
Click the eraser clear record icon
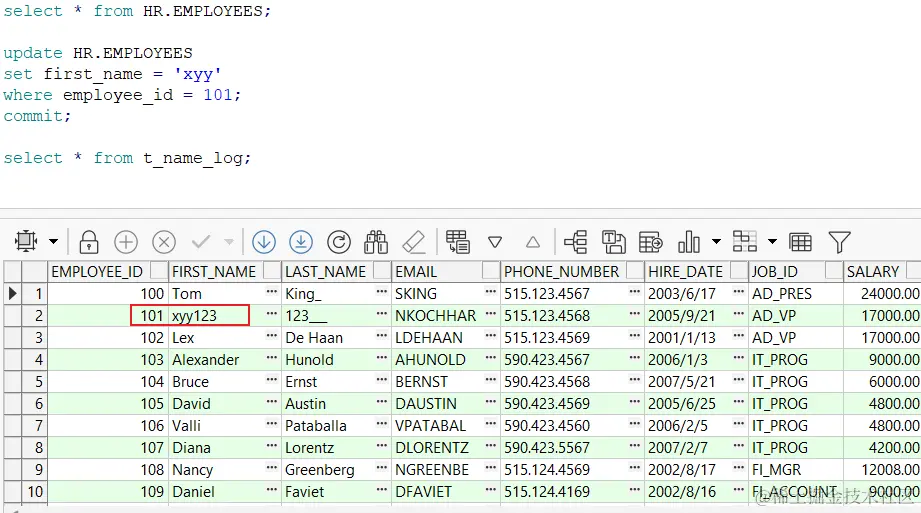tap(414, 242)
